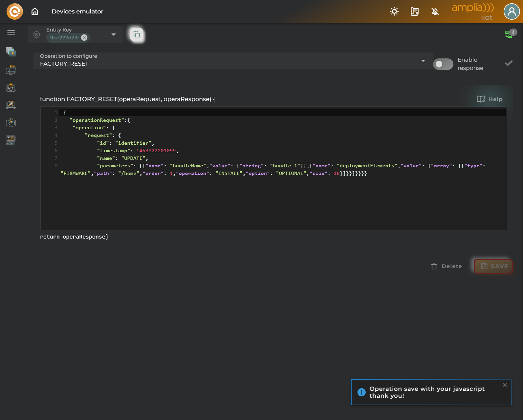523x420 pixels.
Task: Click the OpenGate orange logo
Action: (15, 11)
